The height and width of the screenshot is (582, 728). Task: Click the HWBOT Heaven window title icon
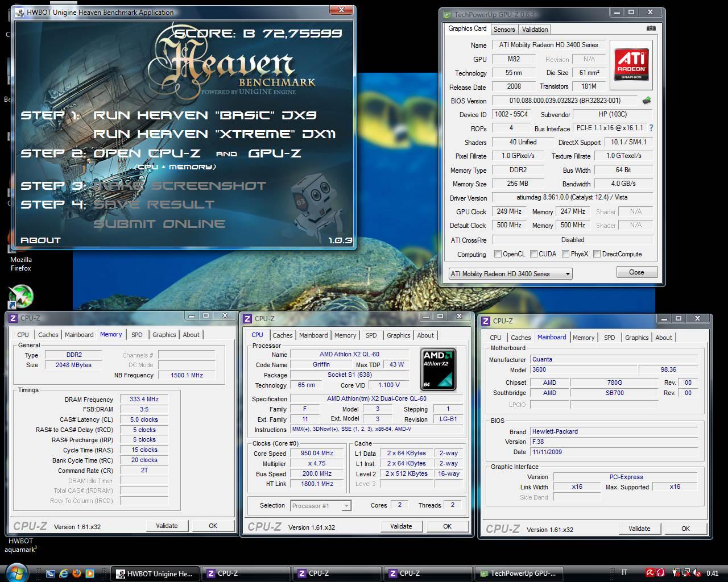pos(19,12)
